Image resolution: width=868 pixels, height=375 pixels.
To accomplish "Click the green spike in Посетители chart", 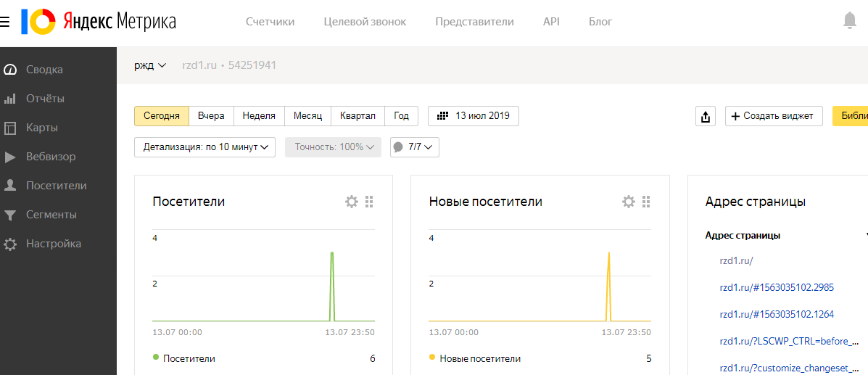I will point(332,286).
